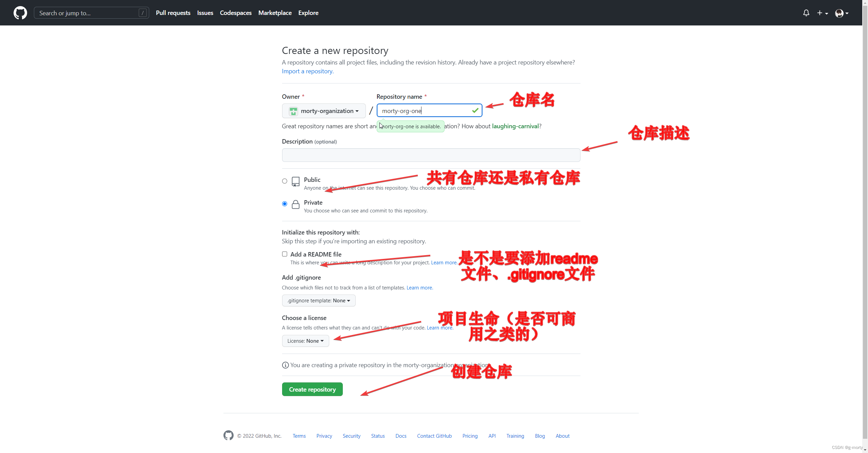
Task: Open Docs footer link
Action: click(x=401, y=436)
